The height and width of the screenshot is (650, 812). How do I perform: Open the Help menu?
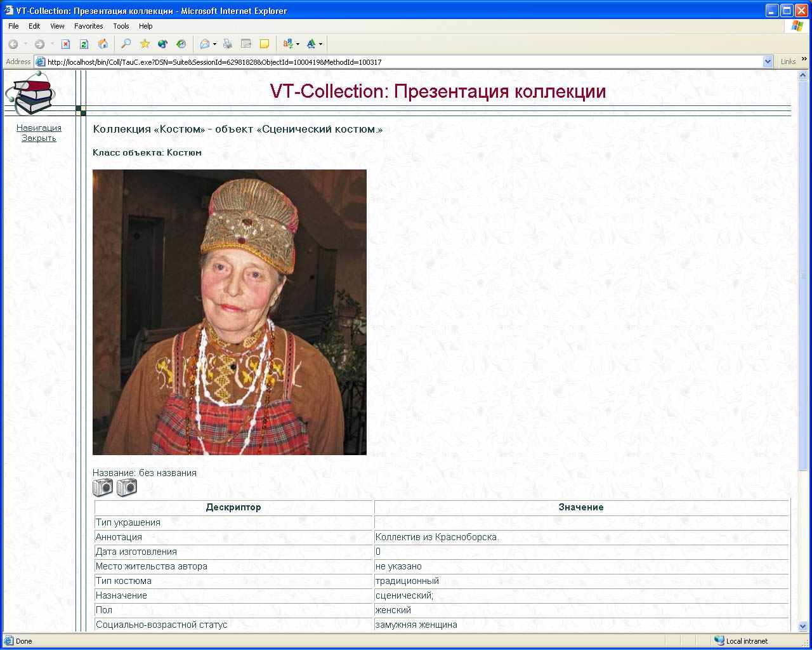[x=146, y=26]
